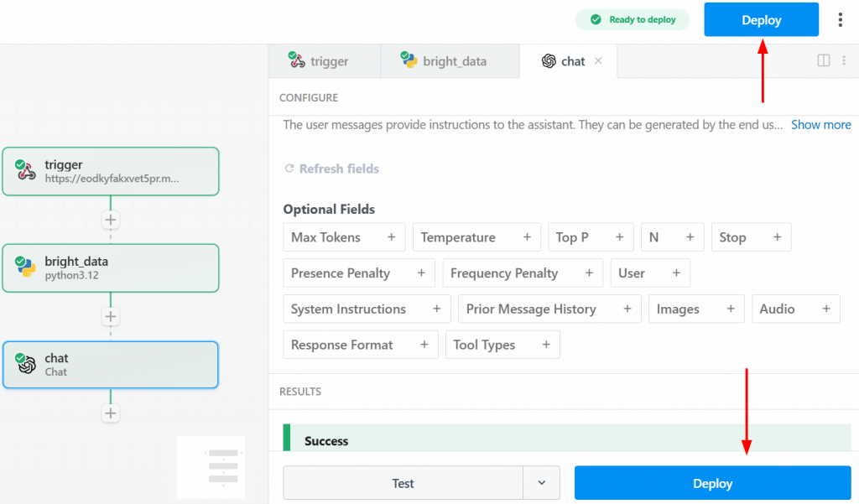Screen dimensions: 859x504
Task: Switch to the trigger tab
Action: tap(319, 61)
